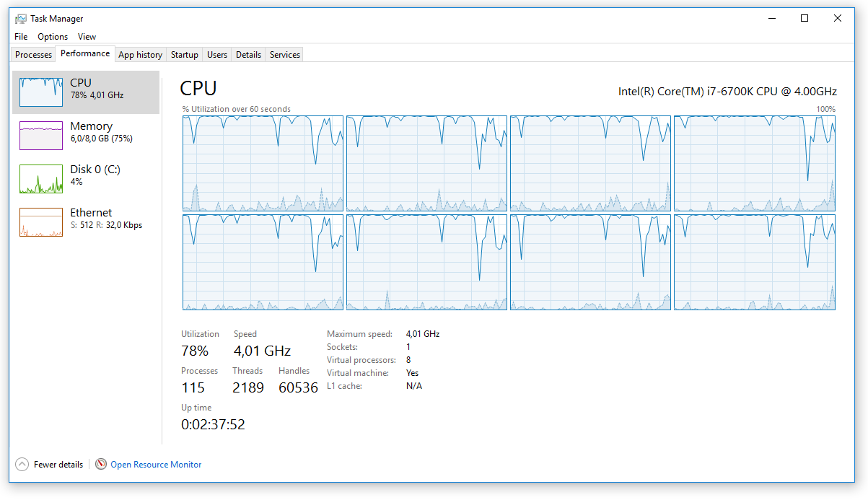Open the Services tab
This screenshot has height=500, width=868.
point(285,55)
